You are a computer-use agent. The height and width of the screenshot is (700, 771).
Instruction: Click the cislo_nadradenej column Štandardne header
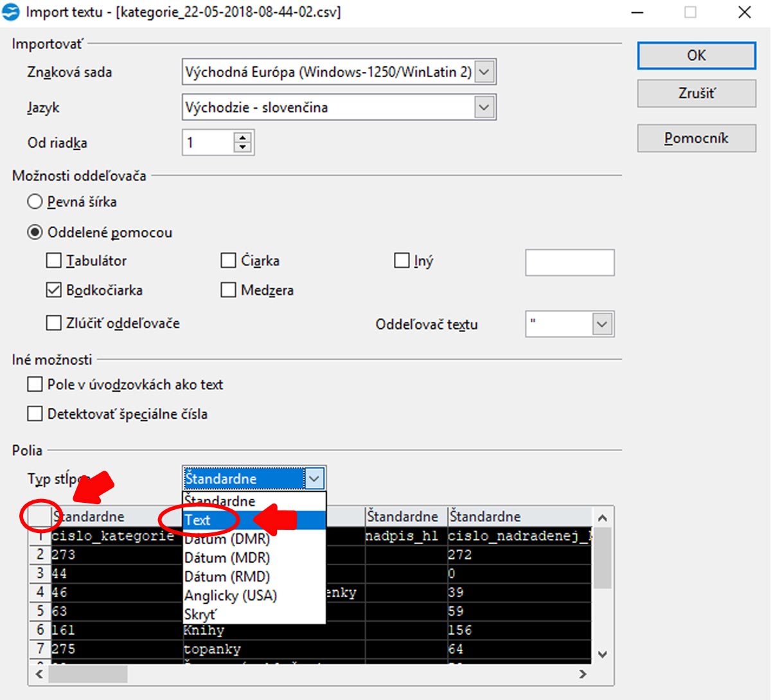pyautogui.click(x=519, y=516)
